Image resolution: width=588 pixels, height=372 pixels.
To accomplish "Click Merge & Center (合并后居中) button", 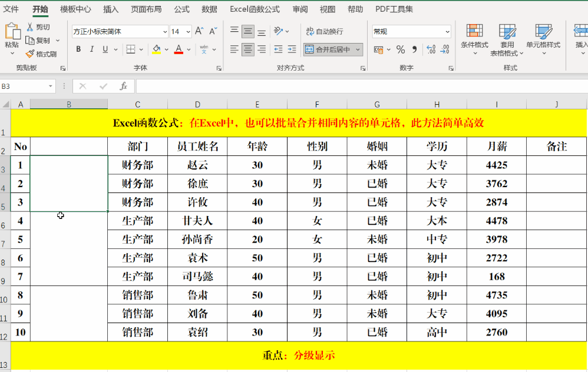I will tap(328, 49).
